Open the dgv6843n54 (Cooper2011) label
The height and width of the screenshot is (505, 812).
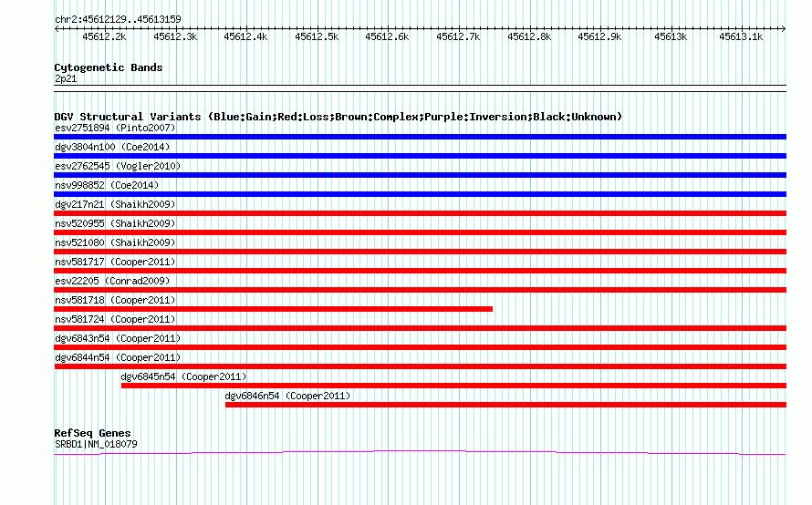click(118, 338)
